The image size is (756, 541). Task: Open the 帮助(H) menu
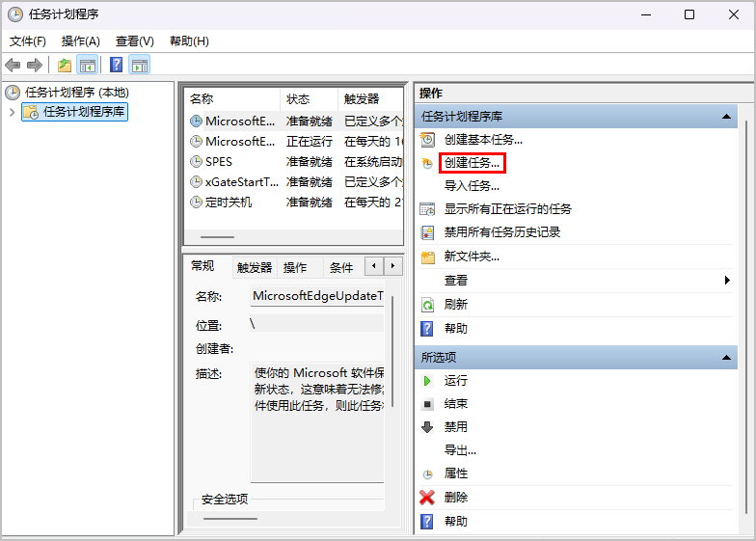pos(189,41)
